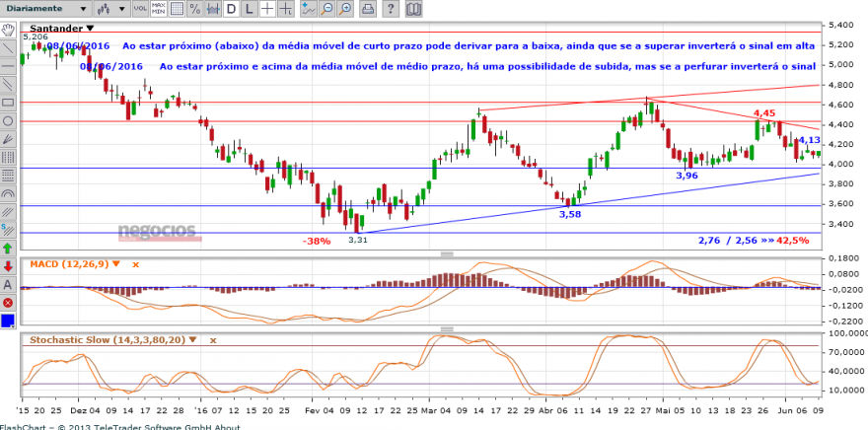
Task: Open the help question mark
Action: 391,8
